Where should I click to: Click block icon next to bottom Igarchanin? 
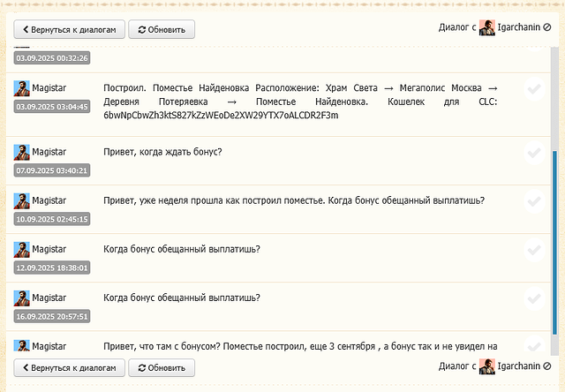point(547,366)
